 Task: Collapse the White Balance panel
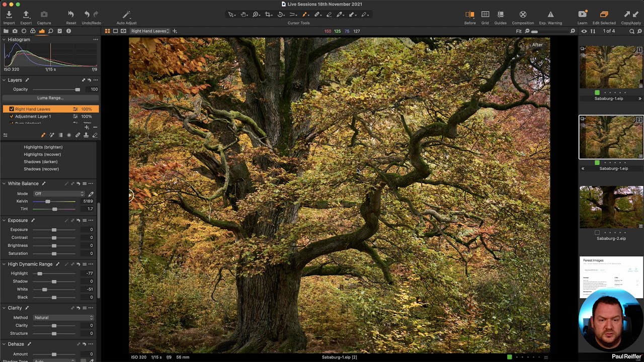coord(4,184)
